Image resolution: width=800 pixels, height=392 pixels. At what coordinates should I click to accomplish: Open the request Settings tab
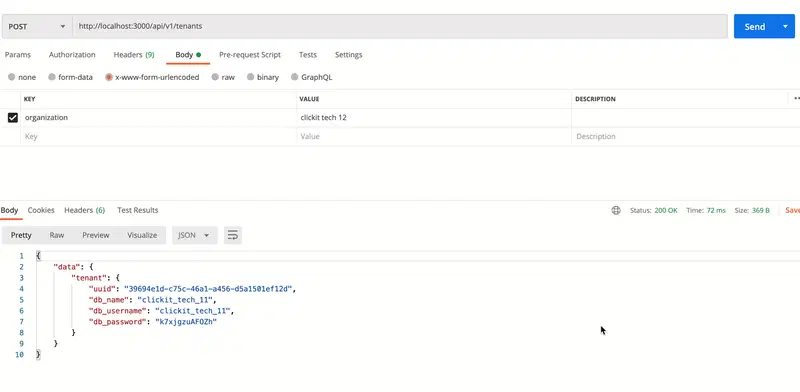click(x=348, y=55)
